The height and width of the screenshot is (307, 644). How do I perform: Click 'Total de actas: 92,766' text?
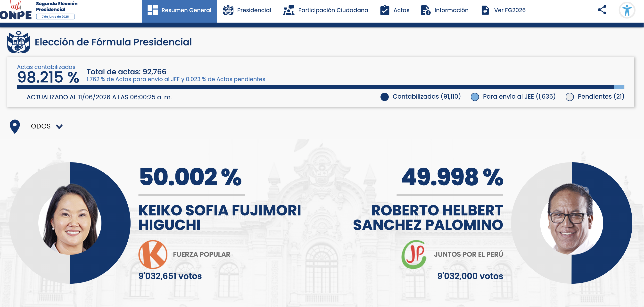coord(126,72)
